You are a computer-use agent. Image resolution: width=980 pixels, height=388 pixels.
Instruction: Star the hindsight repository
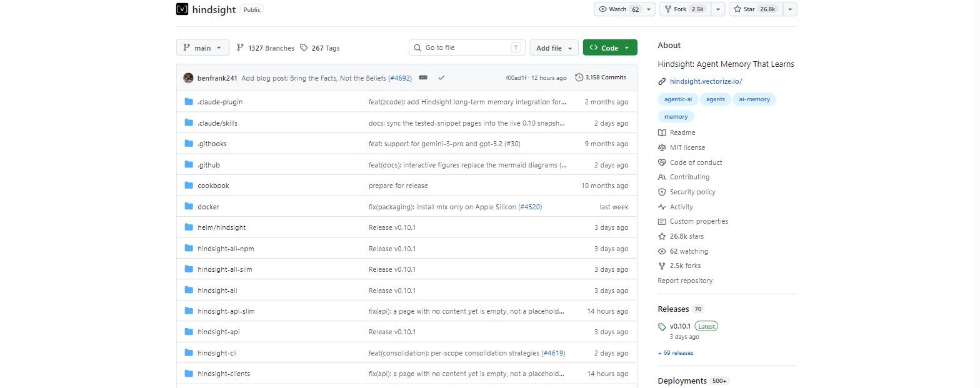point(755,9)
